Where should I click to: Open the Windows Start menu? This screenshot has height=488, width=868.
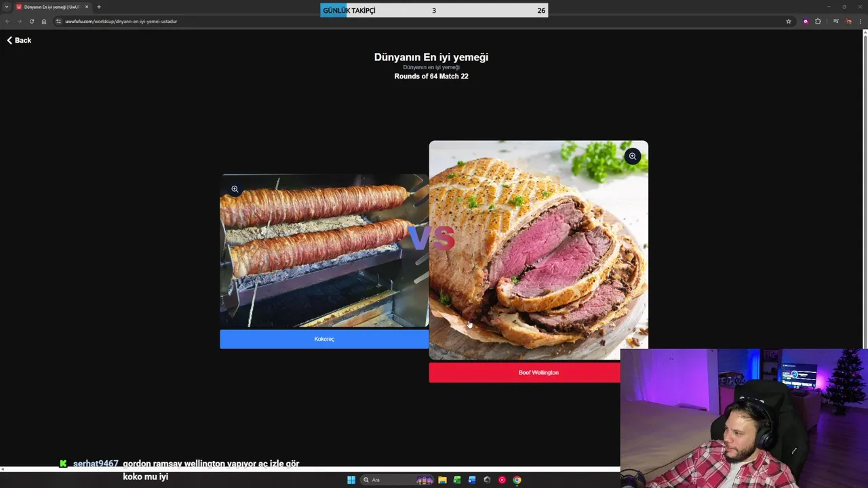pos(351,480)
